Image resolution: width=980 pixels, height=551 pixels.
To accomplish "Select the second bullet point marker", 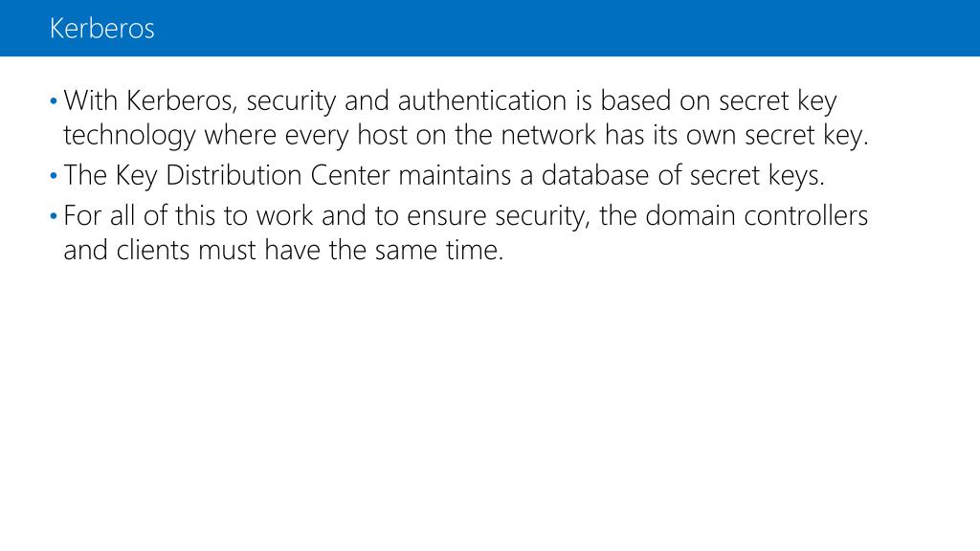I will click(x=54, y=176).
